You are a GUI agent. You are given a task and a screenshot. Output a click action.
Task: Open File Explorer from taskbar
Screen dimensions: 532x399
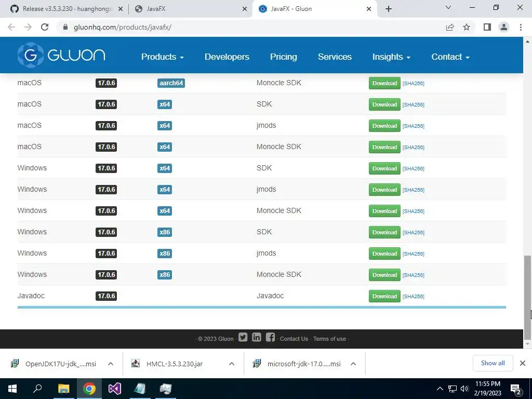pyautogui.click(x=63, y=389)
